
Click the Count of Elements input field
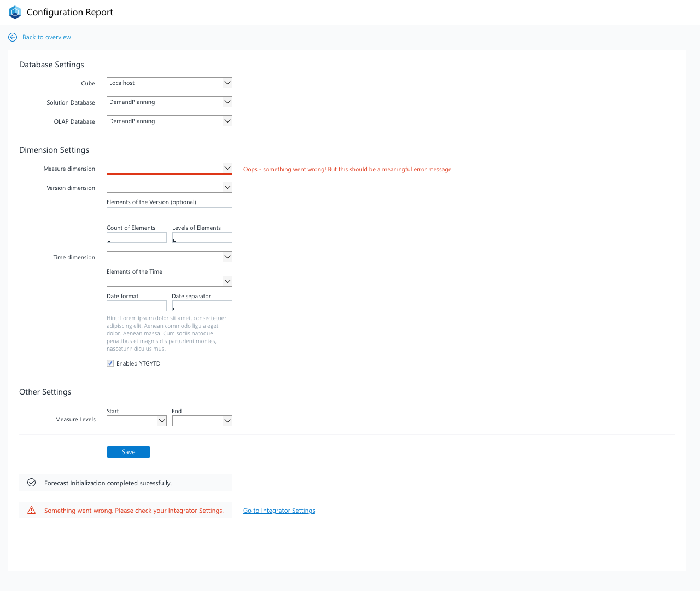coord(137,237)
